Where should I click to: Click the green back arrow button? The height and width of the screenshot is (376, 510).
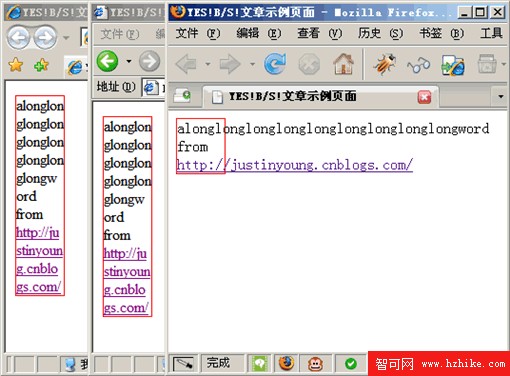[107, 61]
